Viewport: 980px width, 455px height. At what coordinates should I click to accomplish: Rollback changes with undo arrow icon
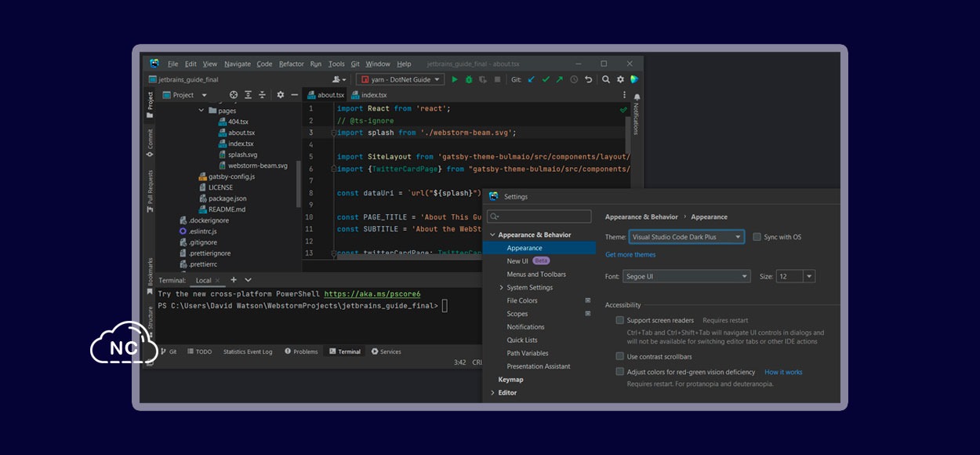pos(588,79)
